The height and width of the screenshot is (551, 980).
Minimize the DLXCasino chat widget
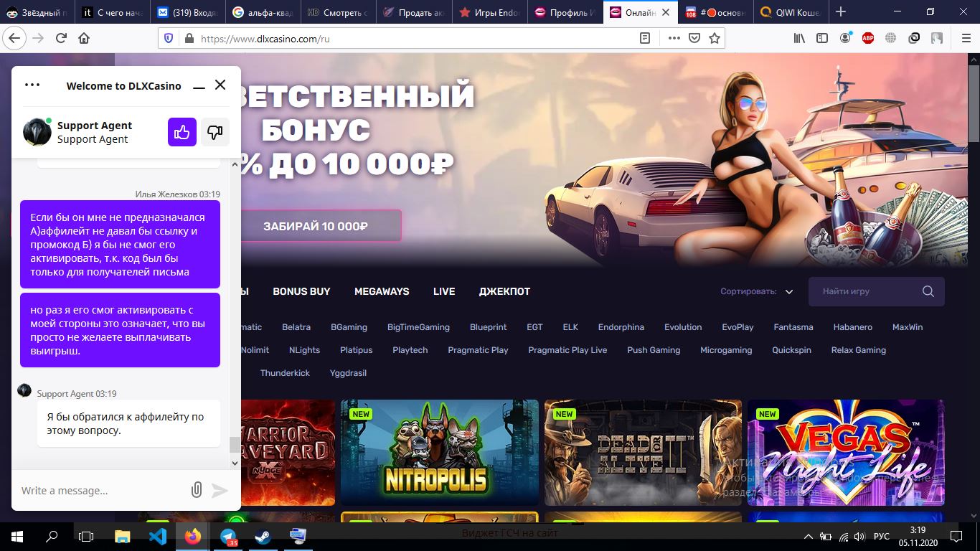click(198, 86)
